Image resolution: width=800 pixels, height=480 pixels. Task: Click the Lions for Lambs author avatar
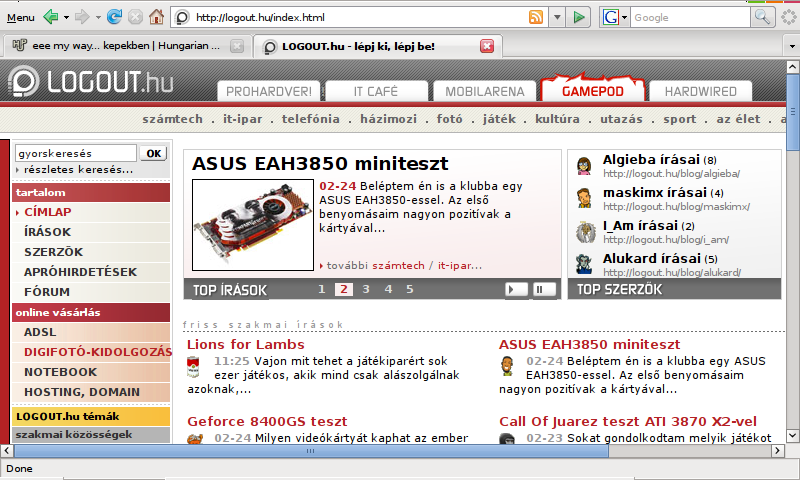click(x=193, y=367)
